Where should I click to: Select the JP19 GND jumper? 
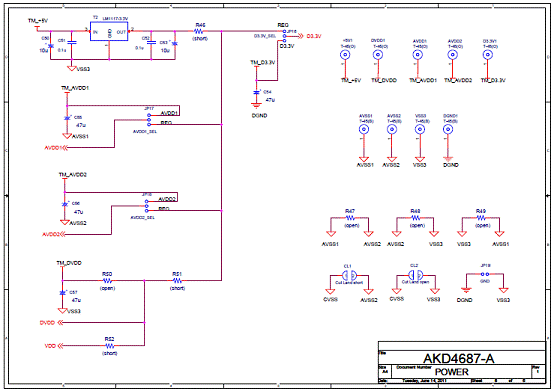point(485,274)
